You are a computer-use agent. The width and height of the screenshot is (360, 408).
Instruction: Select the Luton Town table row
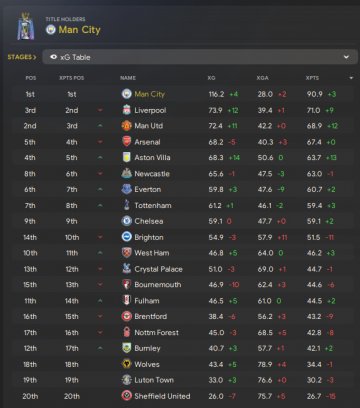tap(183, 380)
